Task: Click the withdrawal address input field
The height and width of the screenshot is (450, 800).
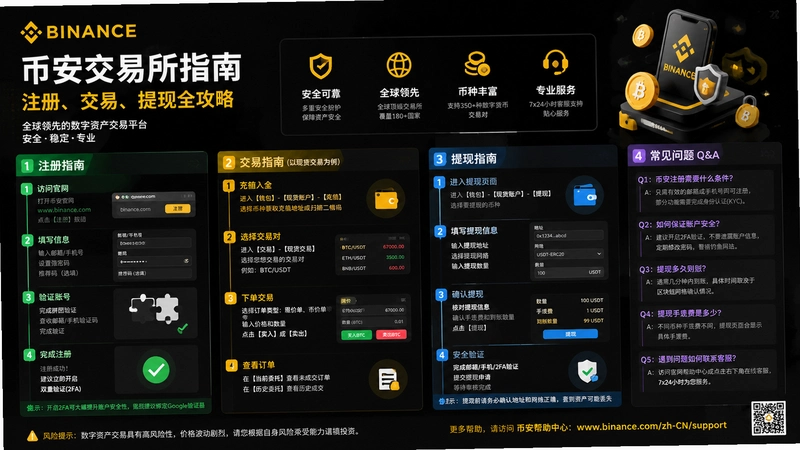Action: [x=569, y=236]
